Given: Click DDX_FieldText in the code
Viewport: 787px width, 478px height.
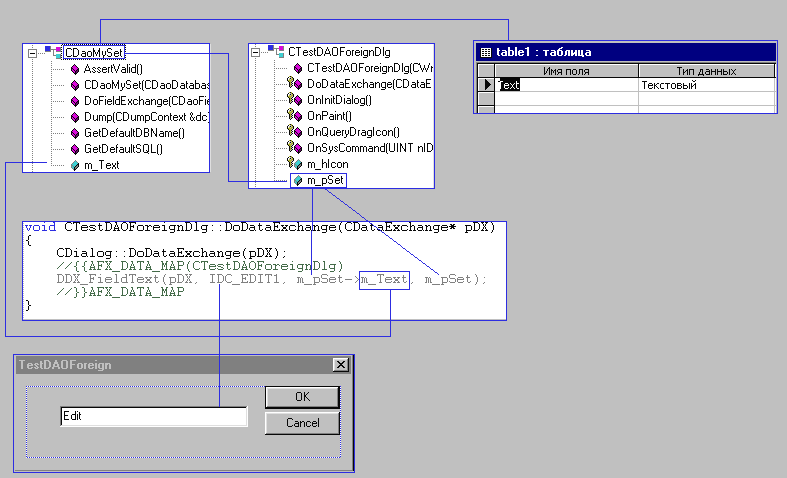Looking at the screenshot, I should point(107,279).
